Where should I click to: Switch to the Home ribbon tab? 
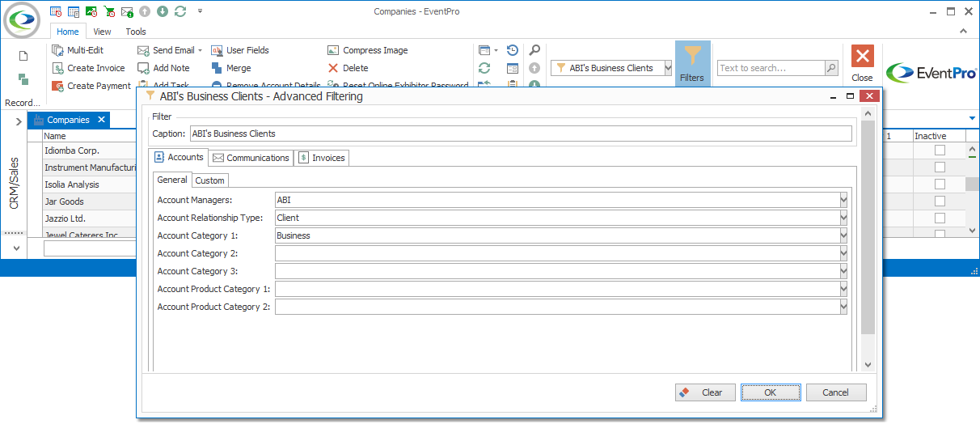coord(68,32)
